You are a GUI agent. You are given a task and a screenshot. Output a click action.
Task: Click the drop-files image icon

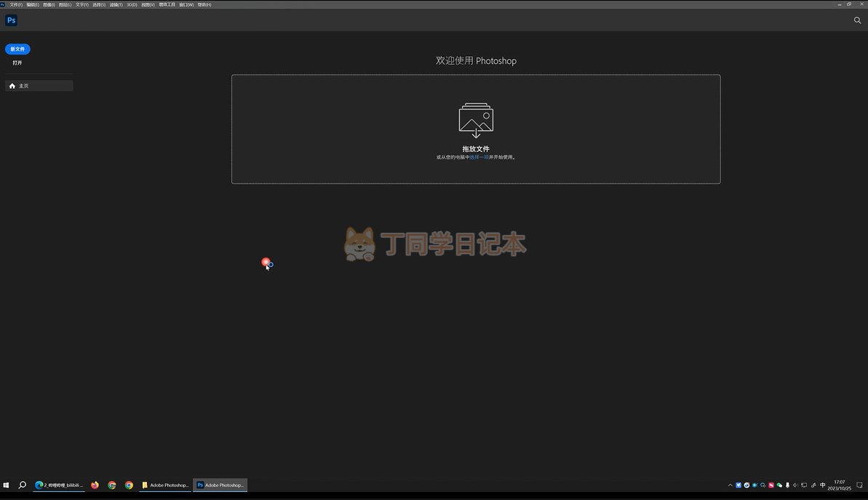tap(476, 119)
